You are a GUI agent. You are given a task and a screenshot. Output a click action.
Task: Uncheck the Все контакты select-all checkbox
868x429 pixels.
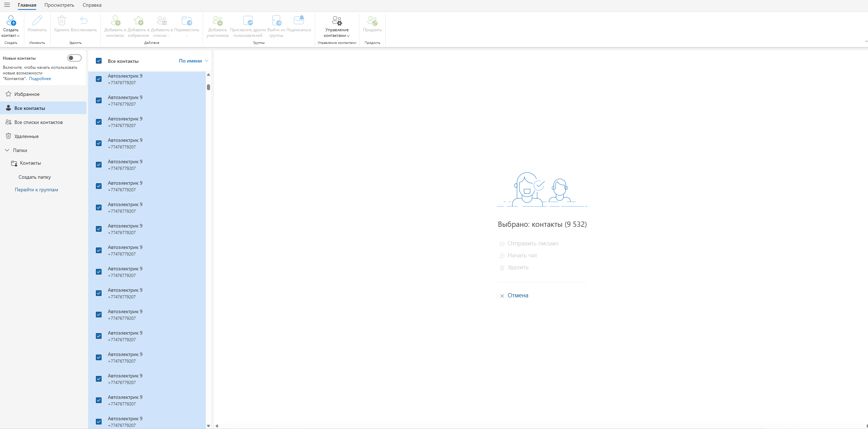point(99,61)
